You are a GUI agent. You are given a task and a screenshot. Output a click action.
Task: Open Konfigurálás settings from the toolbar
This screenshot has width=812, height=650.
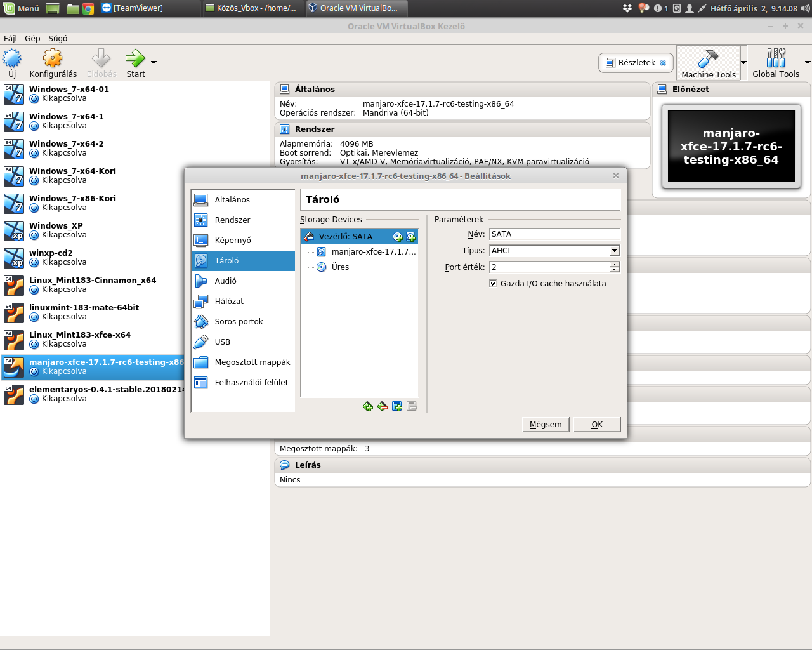click(x=53, y=63)
